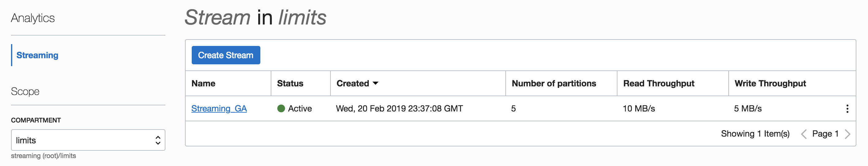Open the Streaming_GA row actions menu
The height and width of the screenshot is (166, 868).
847,108
